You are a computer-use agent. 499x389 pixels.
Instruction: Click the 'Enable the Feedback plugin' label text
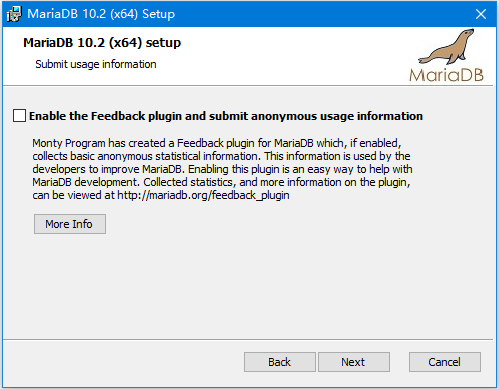pyautogui.click(x=226, y=116)
